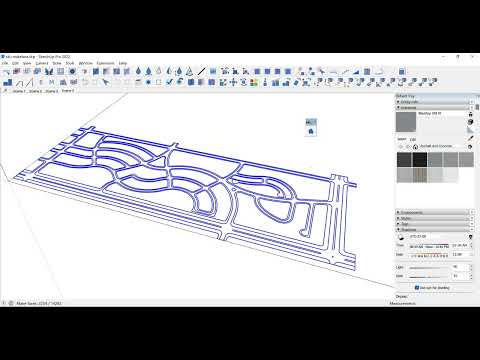Switch to the Materials Edit tab

point(413,139)
